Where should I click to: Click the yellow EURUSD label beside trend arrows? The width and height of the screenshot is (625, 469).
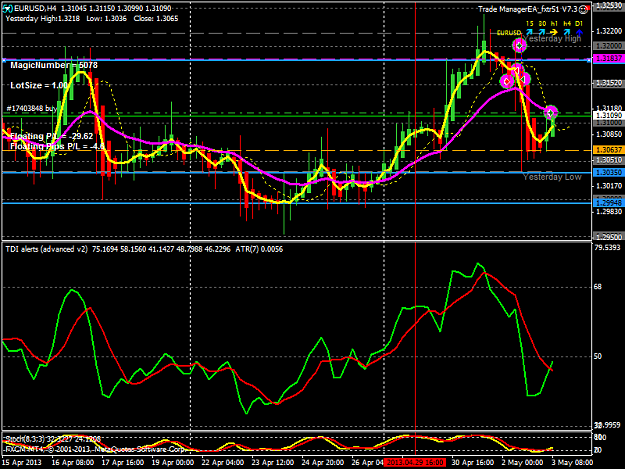509,33
